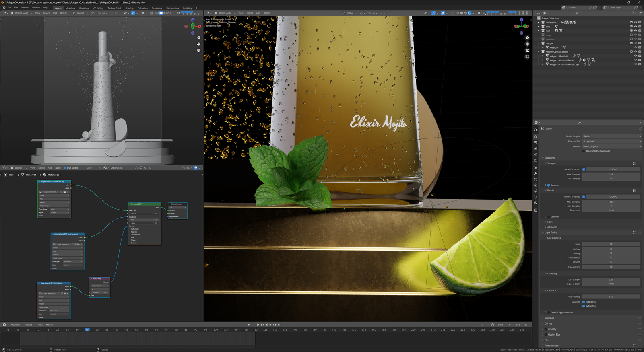
Task: Open the Output properties tab
Action: point(536,142)
